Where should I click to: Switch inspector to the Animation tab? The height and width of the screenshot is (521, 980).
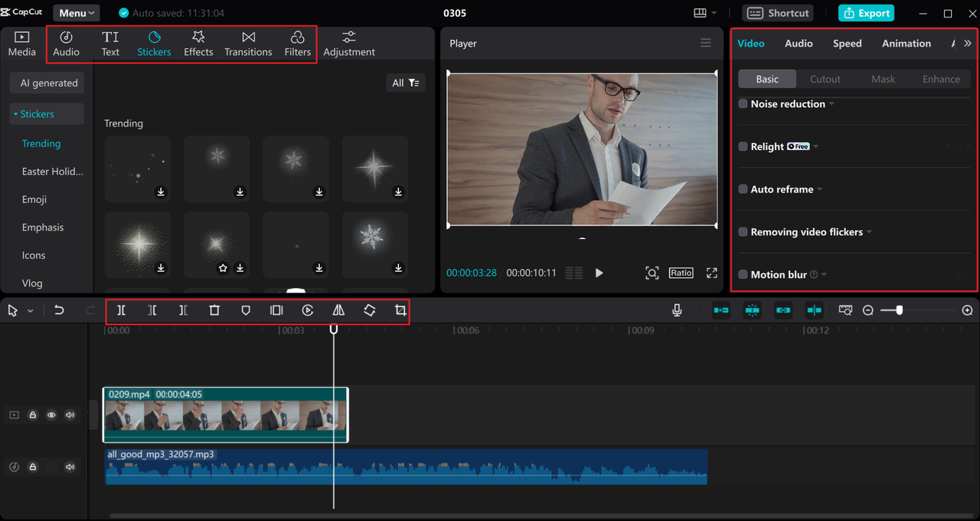click(x=906, y=44)
